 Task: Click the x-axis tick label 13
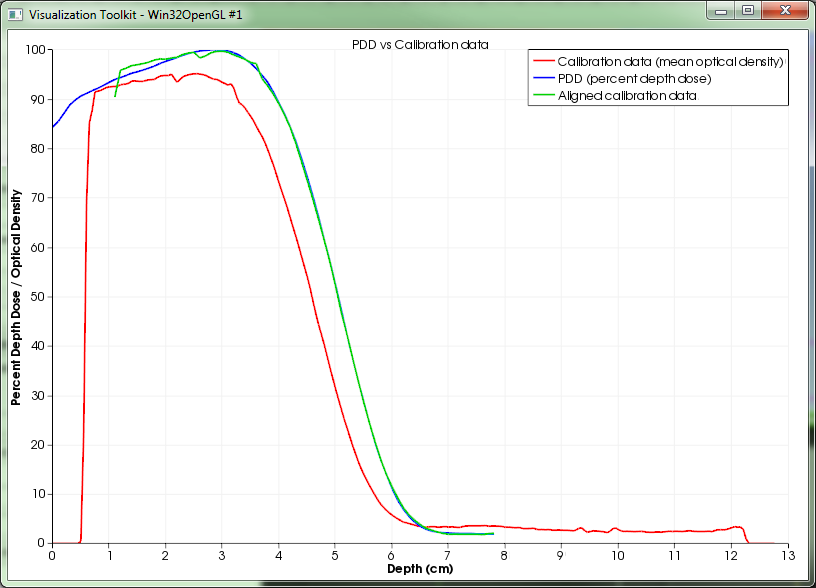[x=787, y=555]
